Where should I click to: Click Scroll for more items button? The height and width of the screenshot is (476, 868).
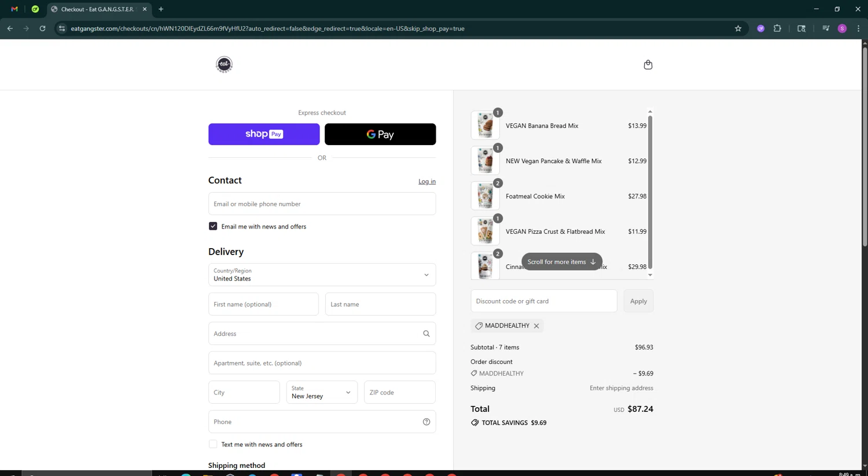562,262
